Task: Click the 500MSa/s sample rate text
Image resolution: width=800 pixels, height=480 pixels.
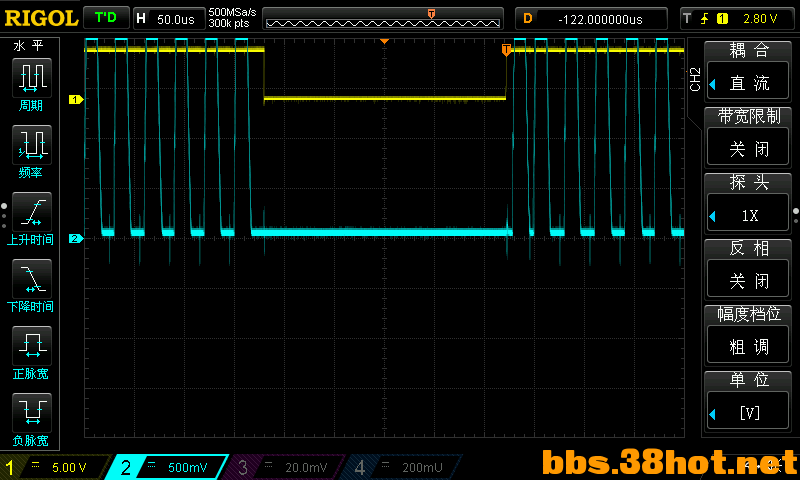Action: click(x=232, y=12)
